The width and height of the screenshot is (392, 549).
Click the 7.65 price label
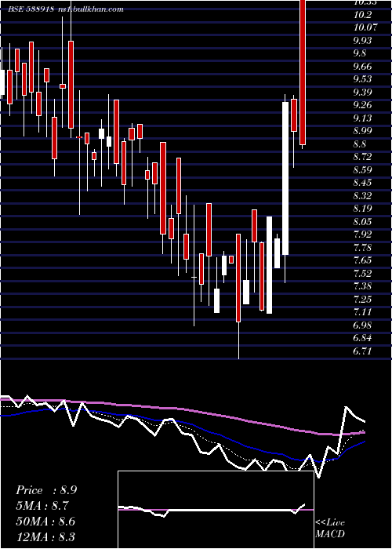point(362,260)
